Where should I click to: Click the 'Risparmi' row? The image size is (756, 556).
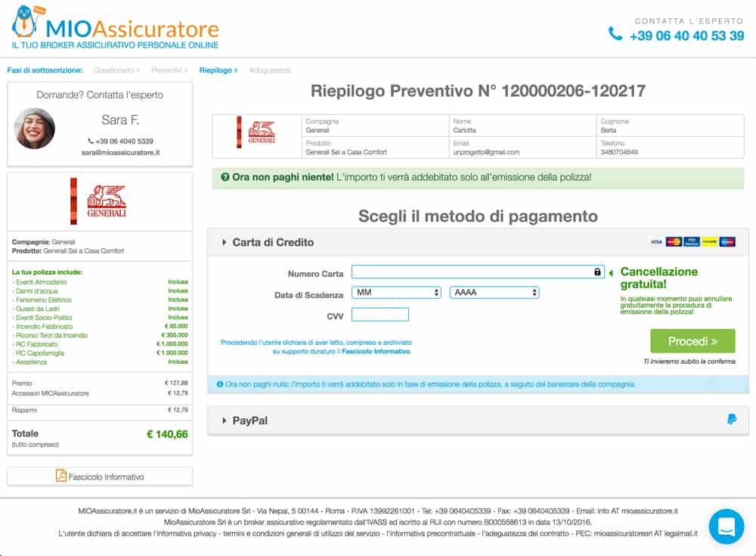coord(100,410)
